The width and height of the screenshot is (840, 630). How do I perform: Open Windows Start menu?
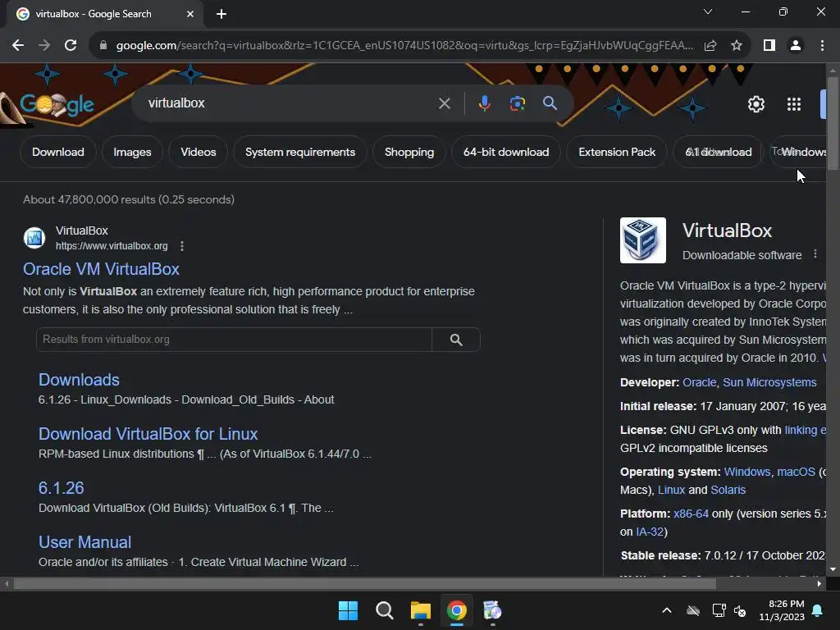tap(348, 610)
